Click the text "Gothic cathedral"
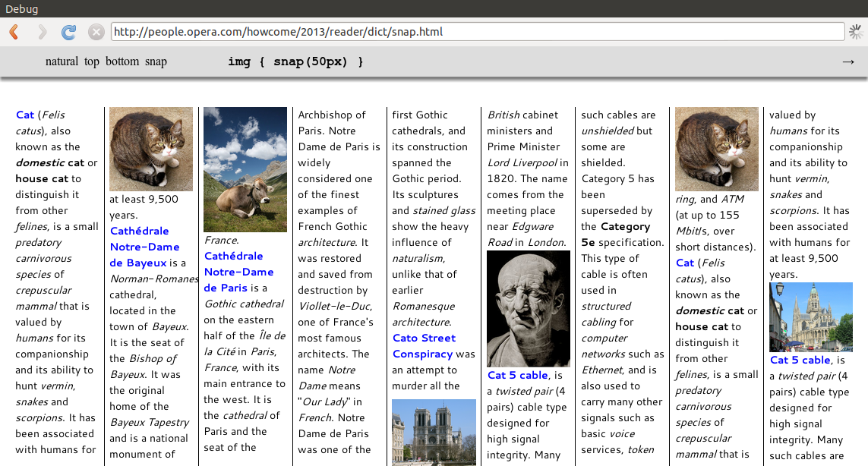Screen dimensions: 868x466 [244, 304]
